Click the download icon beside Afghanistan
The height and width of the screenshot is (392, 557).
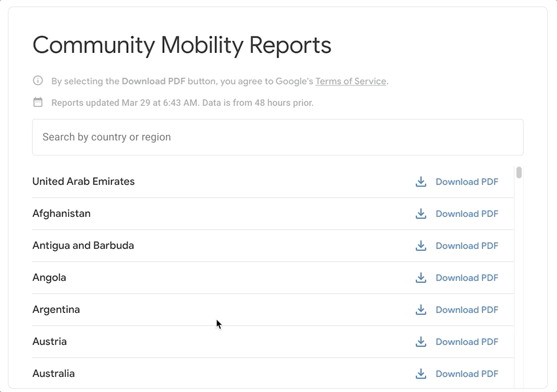(421, 214)
